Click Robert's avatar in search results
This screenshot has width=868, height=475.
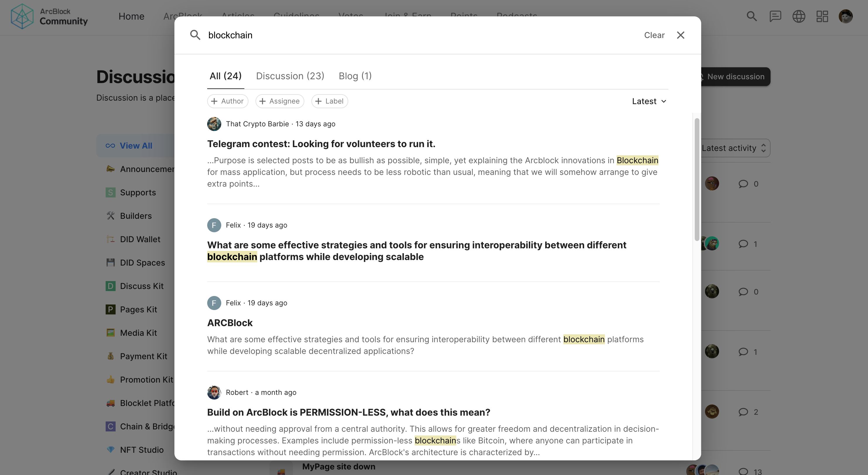[214, 393]
